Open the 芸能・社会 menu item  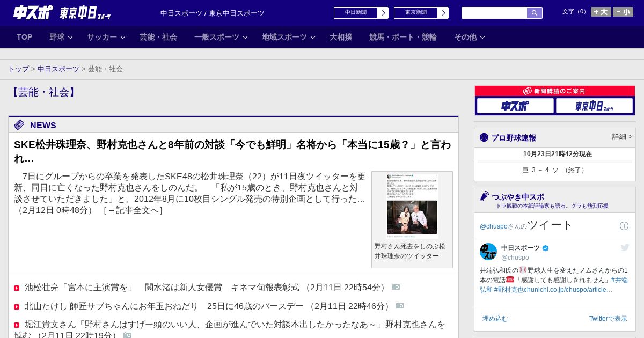(158, 37)
